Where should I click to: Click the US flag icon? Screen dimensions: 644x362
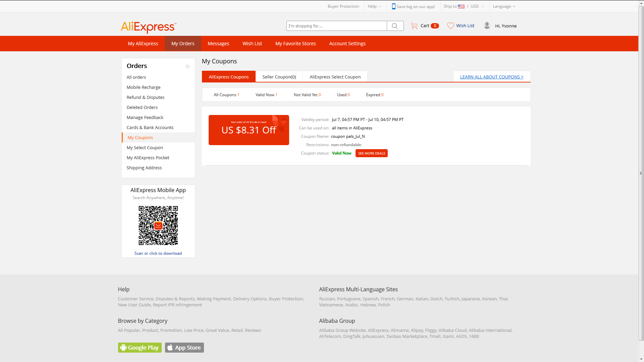click(461, 6)
